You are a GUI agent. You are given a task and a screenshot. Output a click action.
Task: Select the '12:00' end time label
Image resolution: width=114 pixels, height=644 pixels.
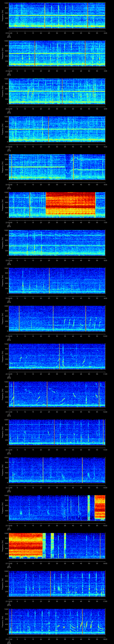pyautogui.click(x=105, y=412)
